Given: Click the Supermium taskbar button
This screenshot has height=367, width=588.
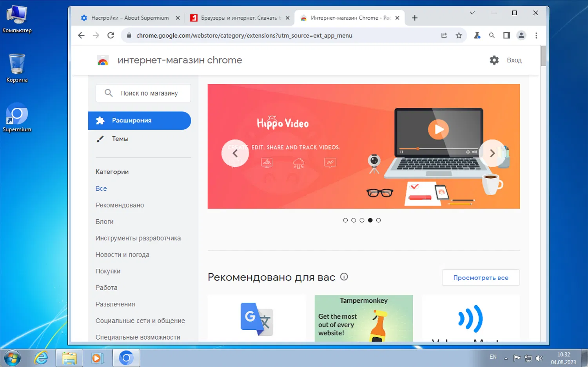Looking at the screenshot, I should click(126, 358).
